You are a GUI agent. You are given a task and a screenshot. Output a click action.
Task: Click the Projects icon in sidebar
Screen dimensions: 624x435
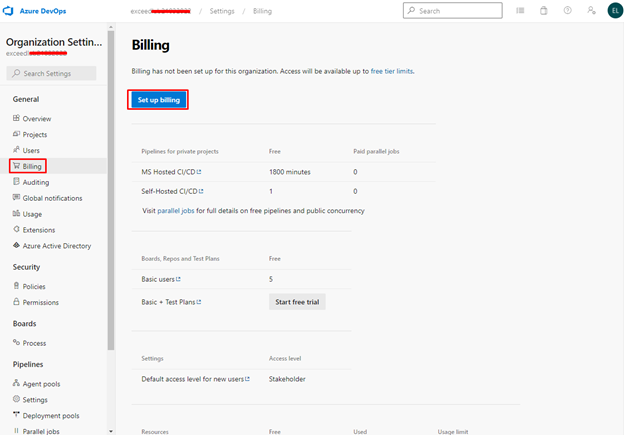[x=16, y=134]
